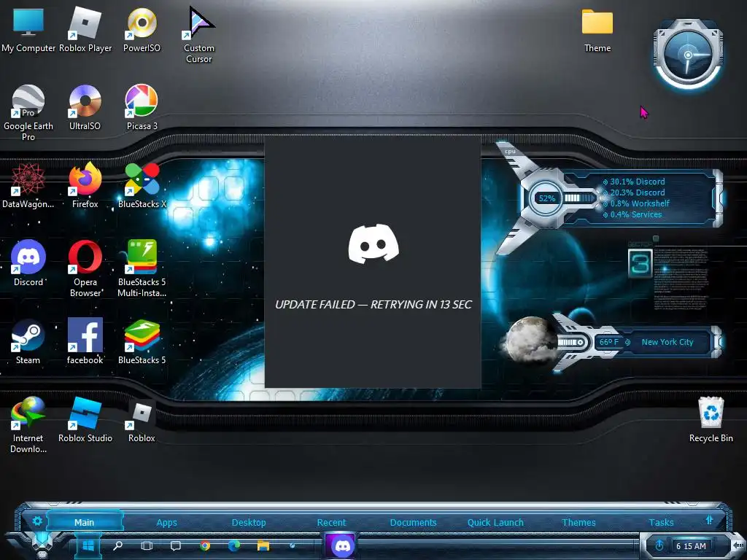Click the analog clock widget
Screen dimensions: 747x560
[688, 55]
